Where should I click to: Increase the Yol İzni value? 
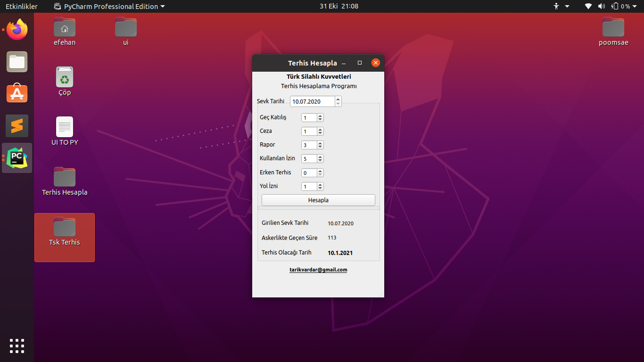320,185
